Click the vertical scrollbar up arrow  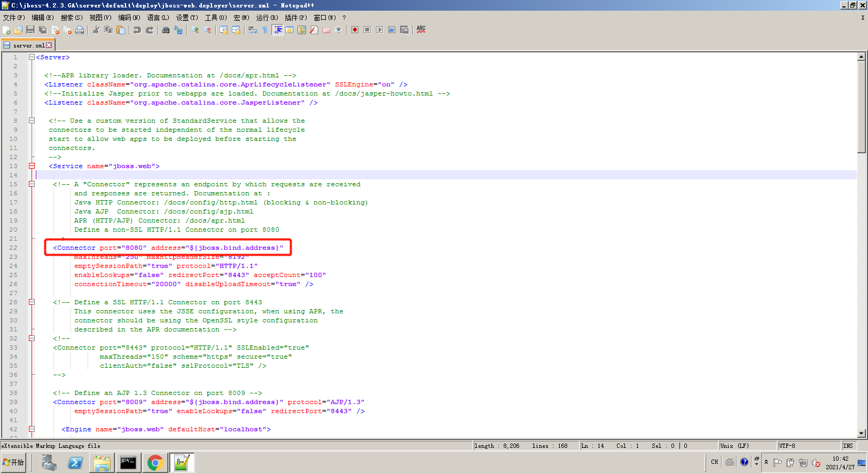(x=861, y=57)
